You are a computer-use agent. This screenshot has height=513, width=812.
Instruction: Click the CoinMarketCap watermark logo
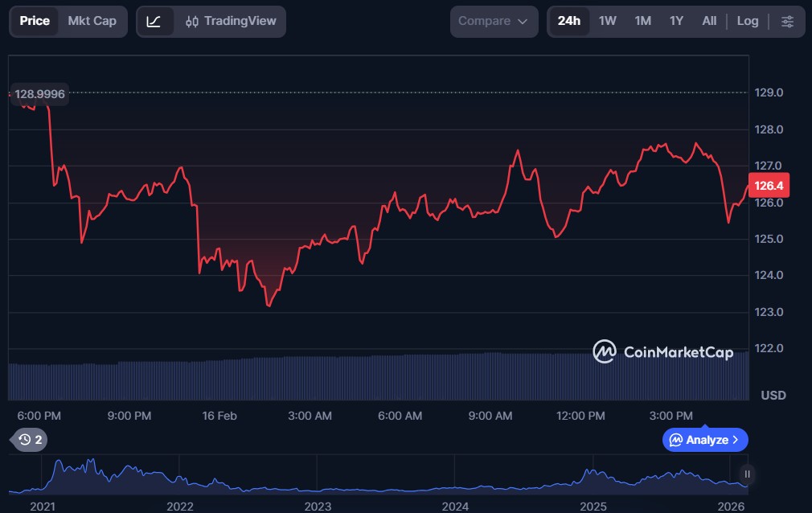coord(662,351)
